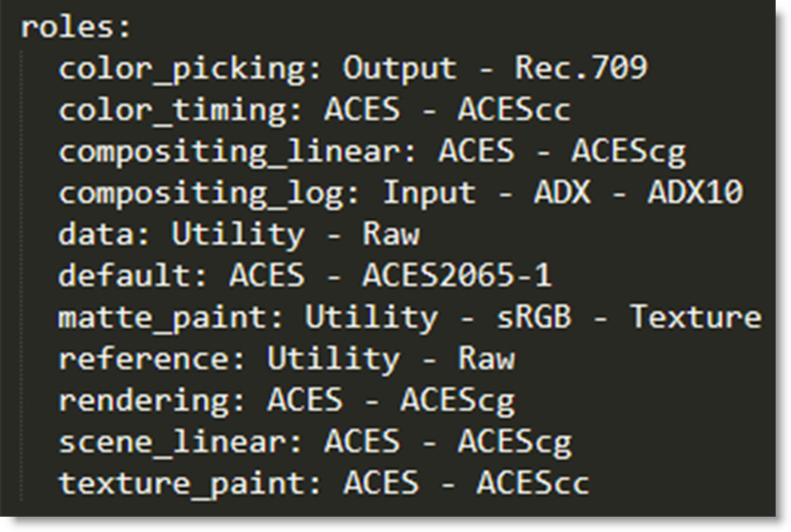
Task: Click the word "Texture" on the matte_paint line
Action: pos(696,318)
